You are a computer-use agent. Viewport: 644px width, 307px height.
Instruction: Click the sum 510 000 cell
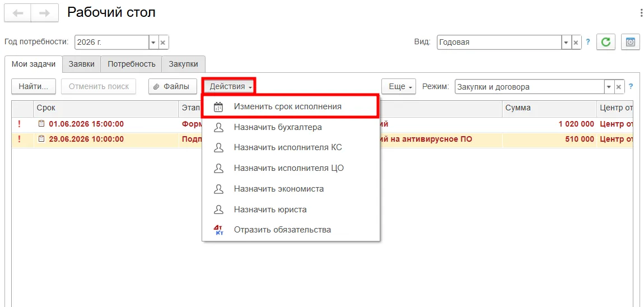coord(549,139)
